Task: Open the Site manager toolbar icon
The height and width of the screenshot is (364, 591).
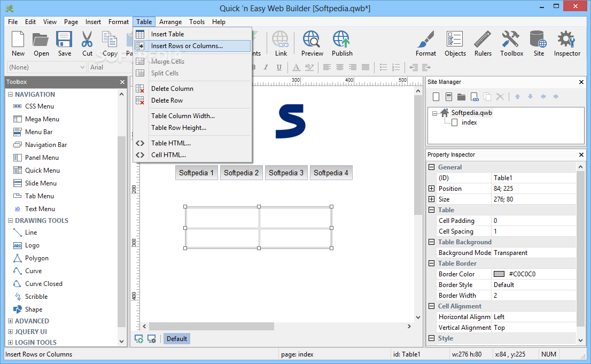Action: [539, 44]
